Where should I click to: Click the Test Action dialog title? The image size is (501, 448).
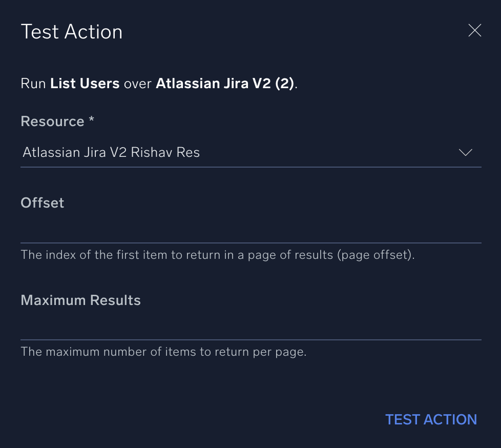pyautogui.click(x=71, y=31)
